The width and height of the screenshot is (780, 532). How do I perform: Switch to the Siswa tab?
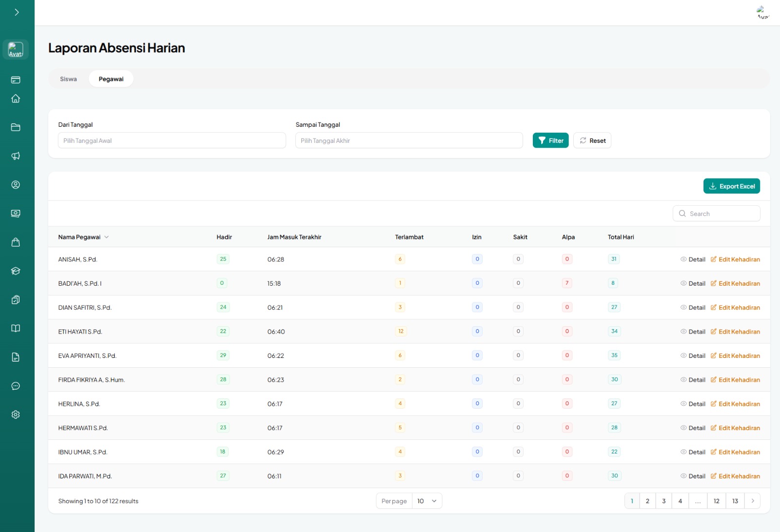pyautogui.click(x=68, y=79)
